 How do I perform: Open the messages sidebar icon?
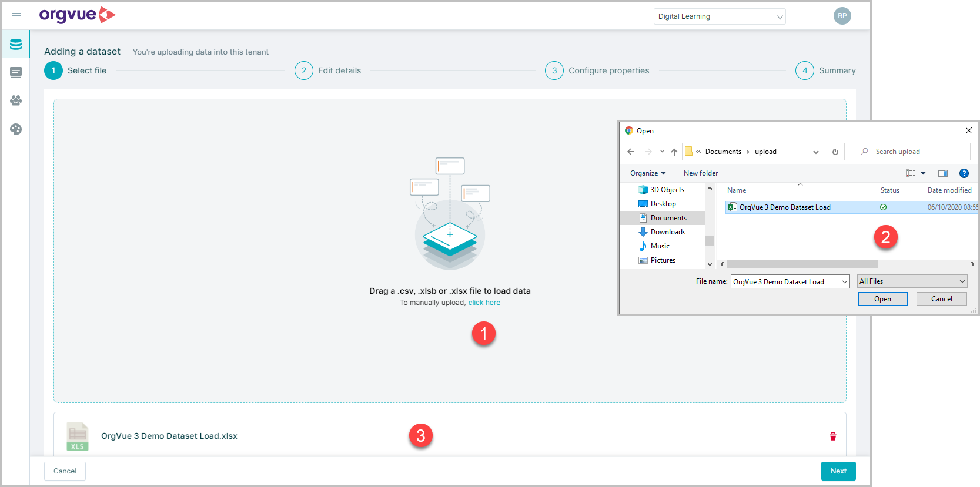(16, 72)
